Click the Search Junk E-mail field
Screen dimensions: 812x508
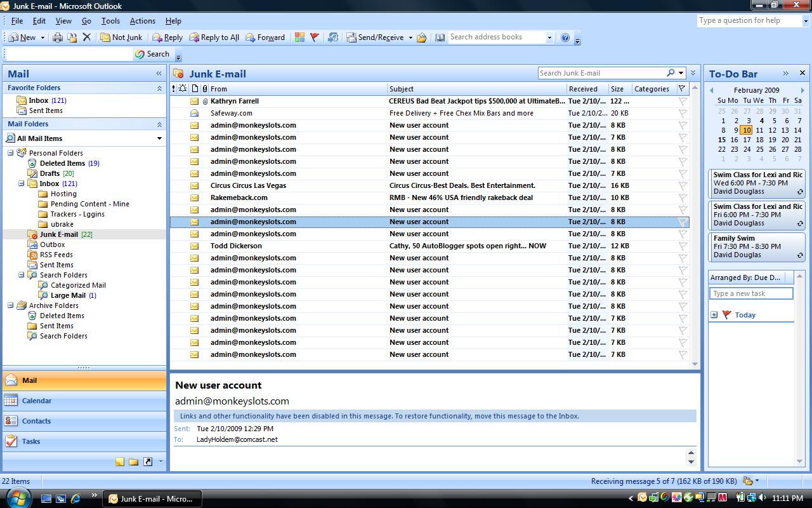[599, 73]
